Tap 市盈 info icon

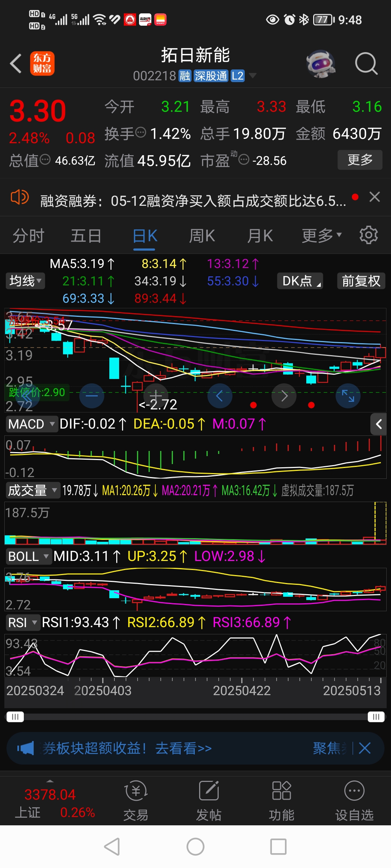tap(244, 159)
